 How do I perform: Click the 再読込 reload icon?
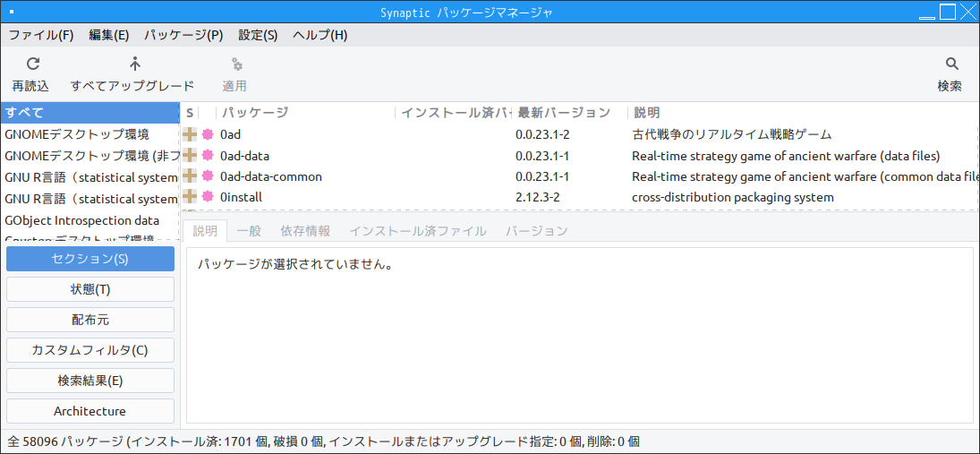33,64
